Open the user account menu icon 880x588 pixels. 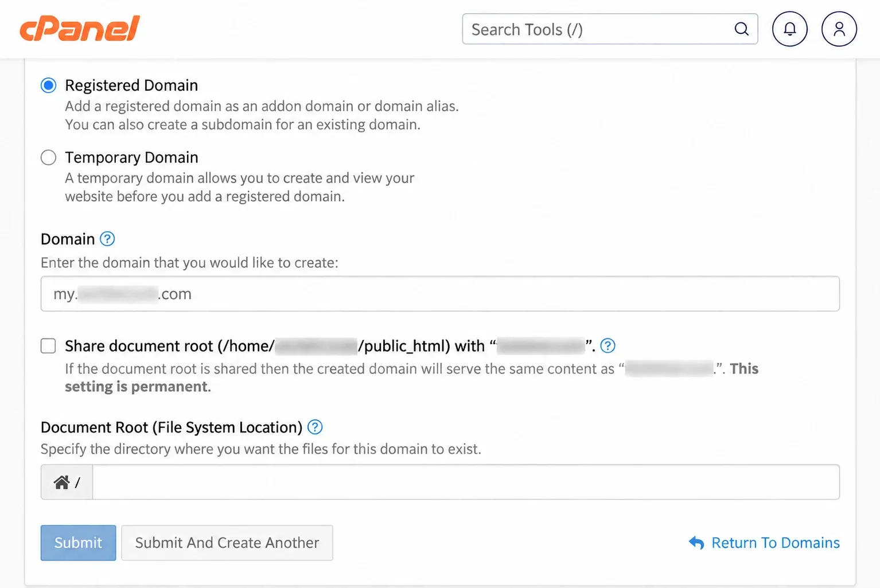pos(839,29)
